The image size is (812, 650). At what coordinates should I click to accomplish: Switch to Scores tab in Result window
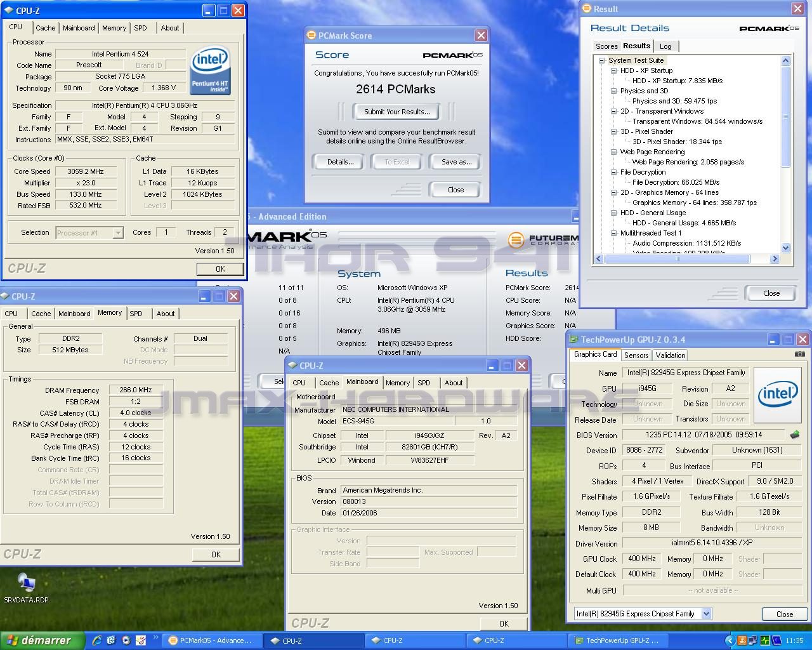[x=606, y=46]
